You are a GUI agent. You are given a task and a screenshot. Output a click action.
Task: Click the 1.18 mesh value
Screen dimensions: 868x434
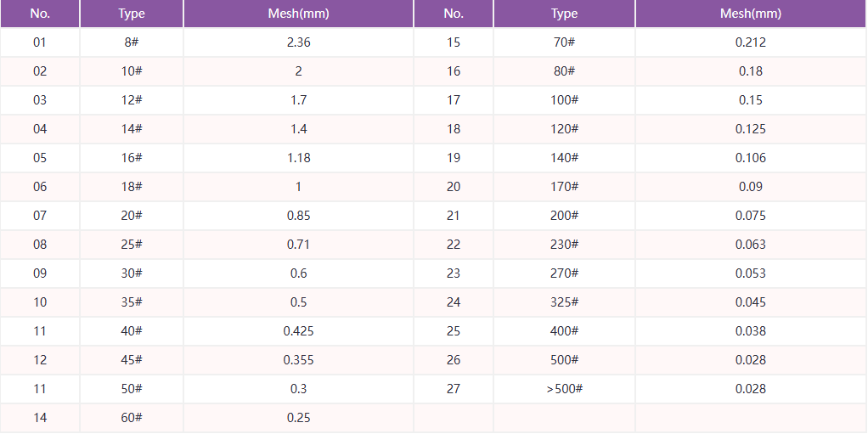(x=298, y=158)
